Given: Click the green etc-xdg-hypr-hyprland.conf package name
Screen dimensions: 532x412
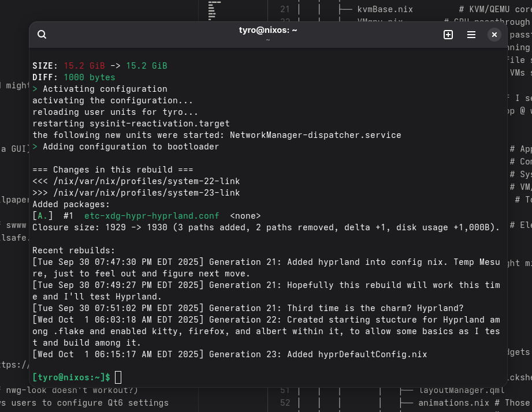Looking at the screenshot, I should point(151,216).
